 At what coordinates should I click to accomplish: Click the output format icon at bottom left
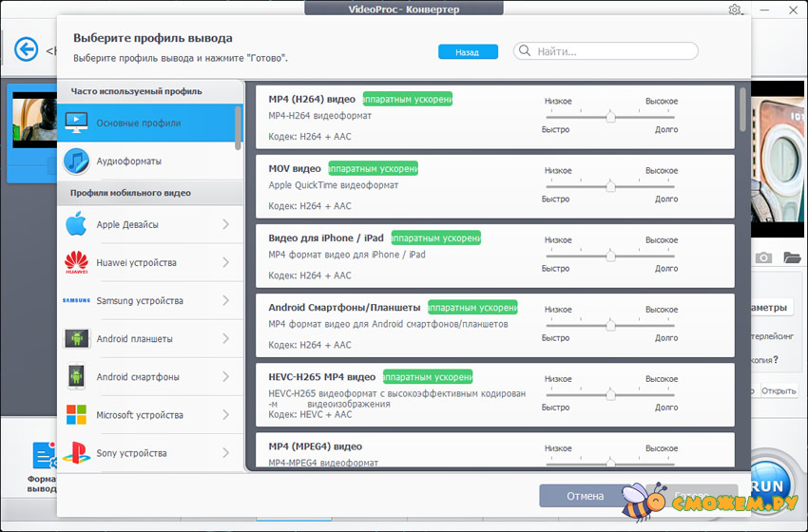point(45,456)
